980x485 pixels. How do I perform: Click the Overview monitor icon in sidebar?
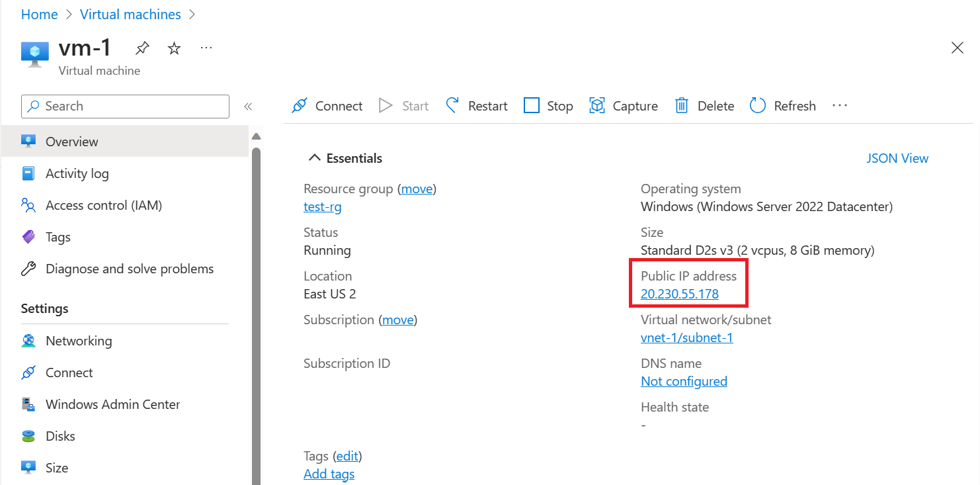pyautogui.click(x=28, y=142)
